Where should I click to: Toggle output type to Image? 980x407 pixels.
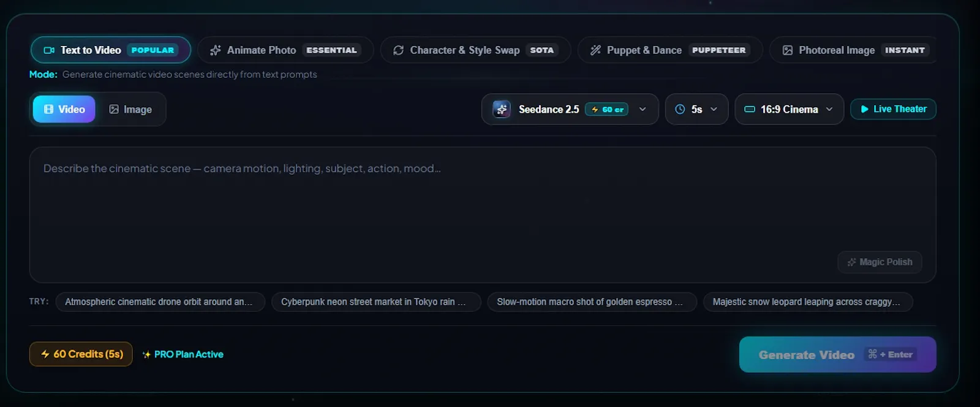(x=130, y=109)
